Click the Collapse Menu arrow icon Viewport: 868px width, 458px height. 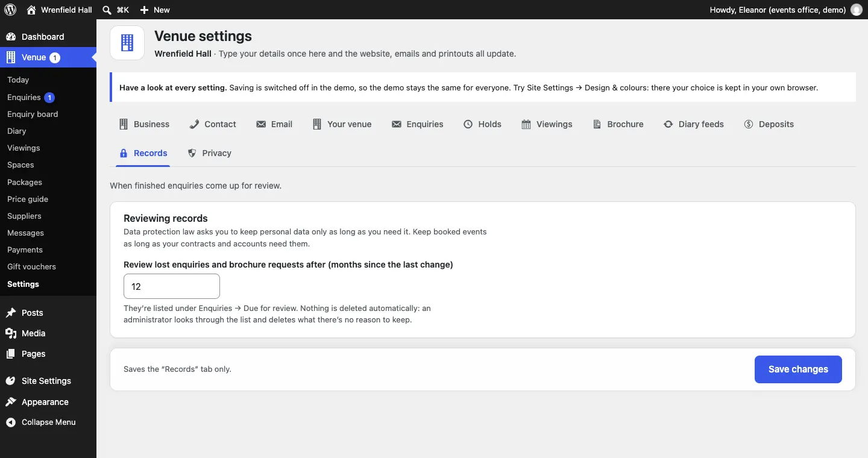pyautogui.click(x=11, y=422)
